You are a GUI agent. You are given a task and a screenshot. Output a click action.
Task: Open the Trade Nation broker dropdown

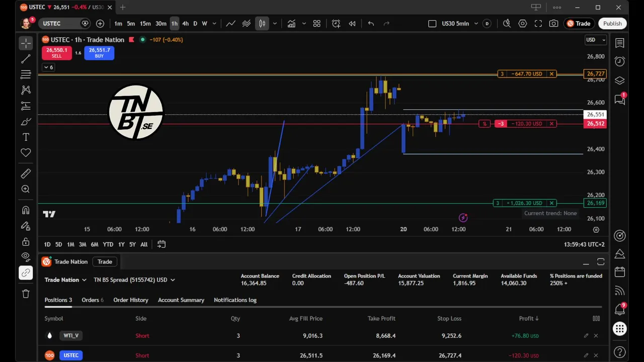(x=65, y=280)
